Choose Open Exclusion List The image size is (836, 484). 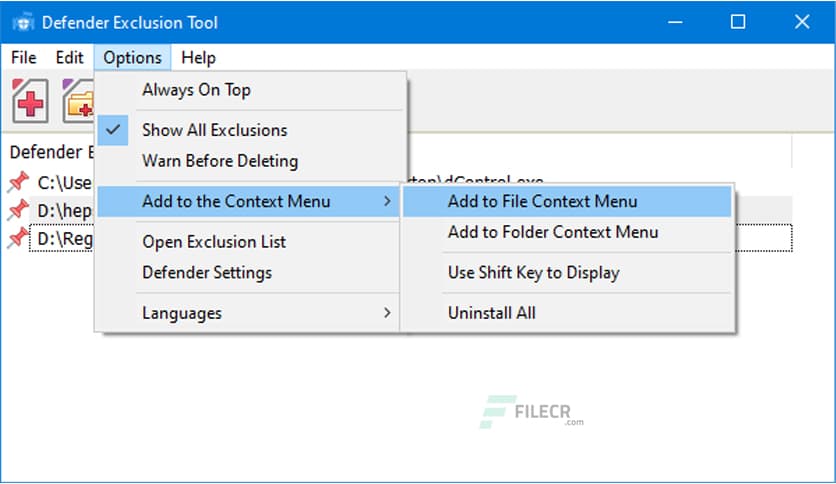pos(248,242)
